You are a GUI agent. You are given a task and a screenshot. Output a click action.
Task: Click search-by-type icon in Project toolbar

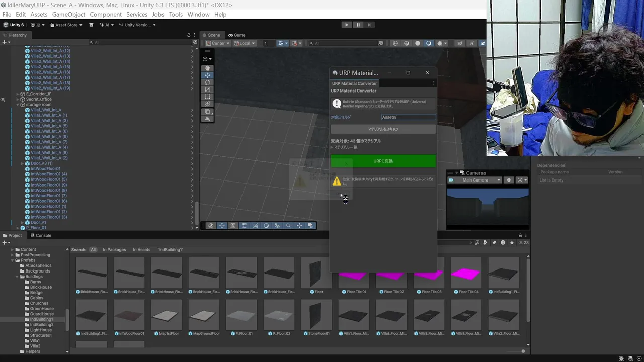(x=485, y=243)
